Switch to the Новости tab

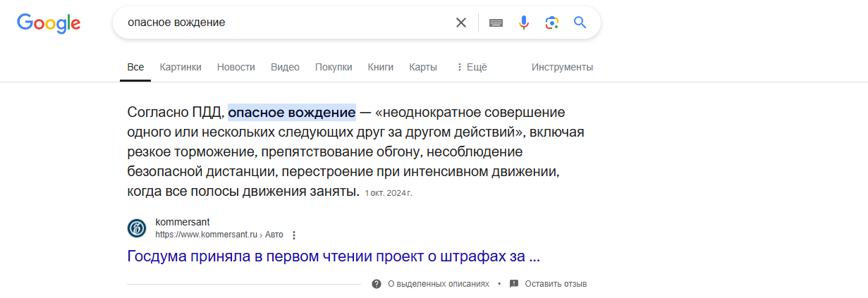click(x=236, y=67)
